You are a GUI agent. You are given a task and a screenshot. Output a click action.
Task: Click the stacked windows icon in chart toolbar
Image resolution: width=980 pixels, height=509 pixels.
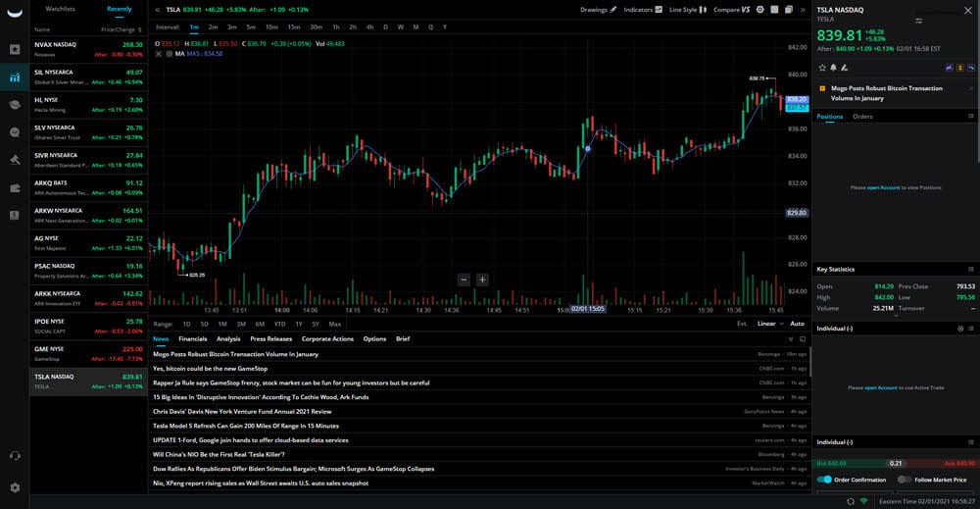(789, 10)
